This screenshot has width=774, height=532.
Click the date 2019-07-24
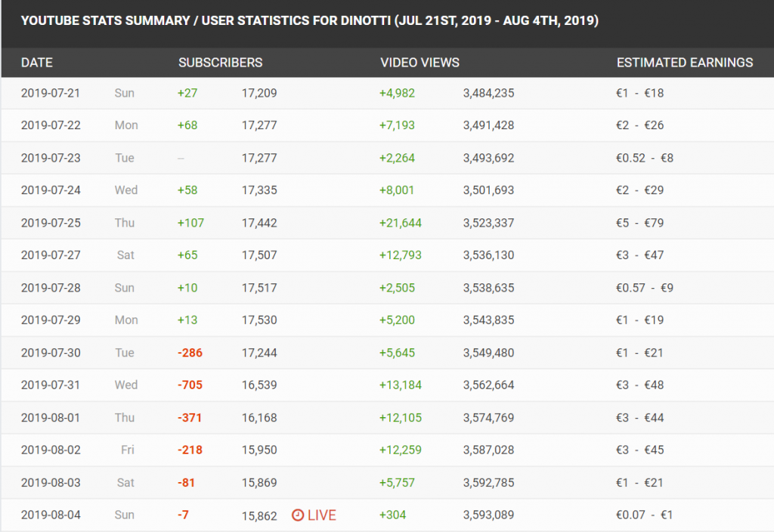point(51,190)
